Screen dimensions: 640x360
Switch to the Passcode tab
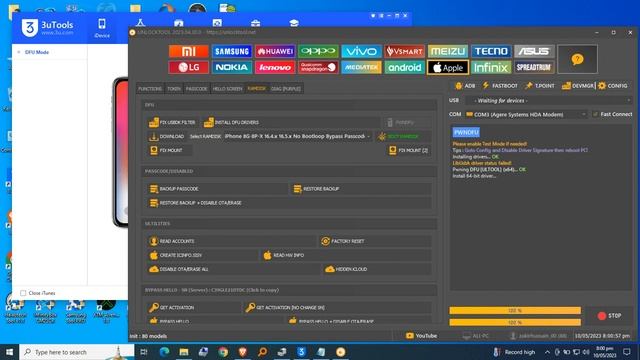click(196, 89)
